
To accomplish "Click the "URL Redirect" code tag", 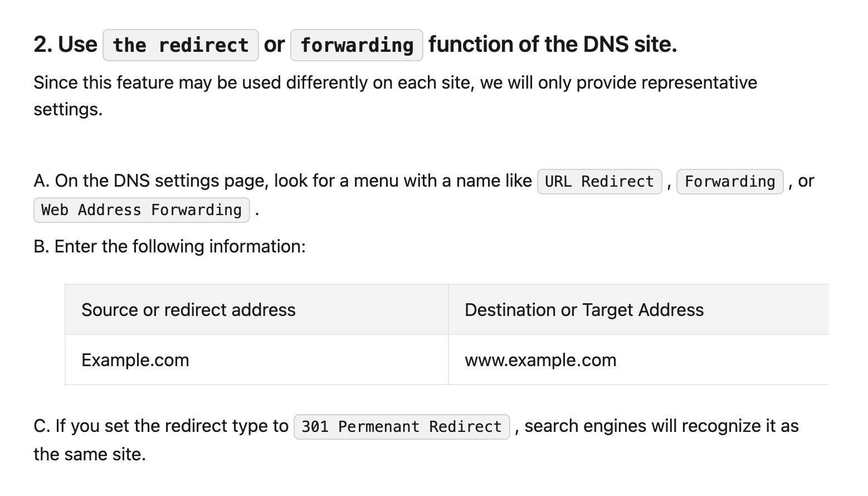I will coord(599,182).
